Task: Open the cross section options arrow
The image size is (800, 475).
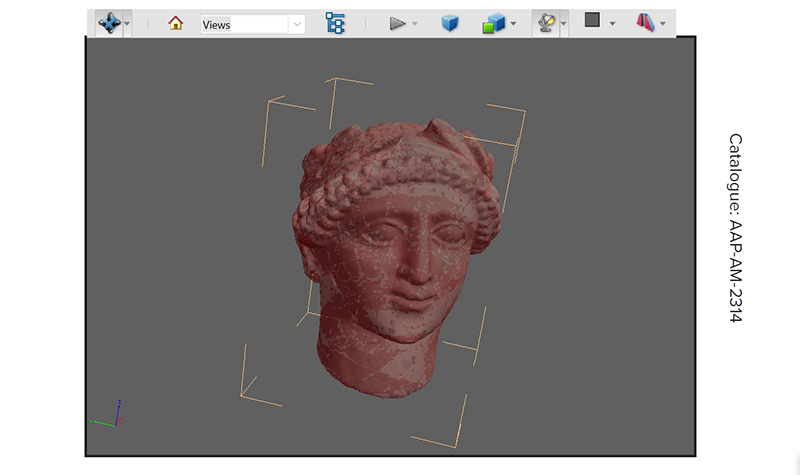Action: [662, 23]
